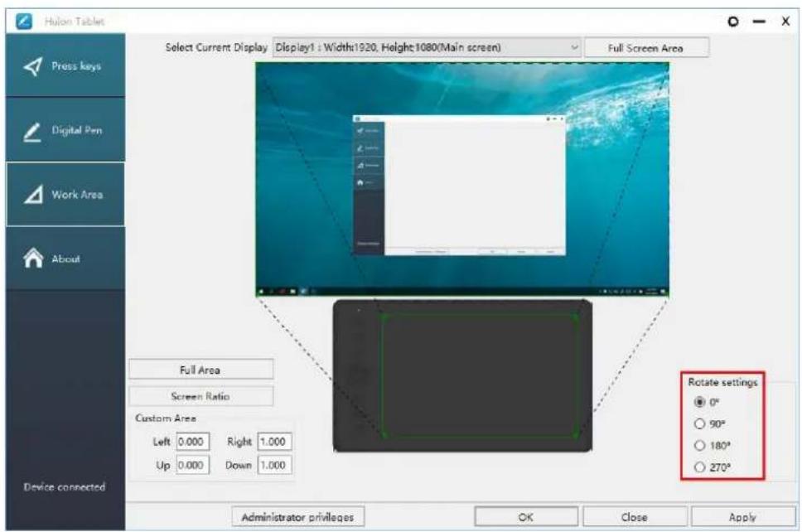Click the Select Current Display label
Image resolution: width=802 pixels, height=532 pixels.
(216, 47)
